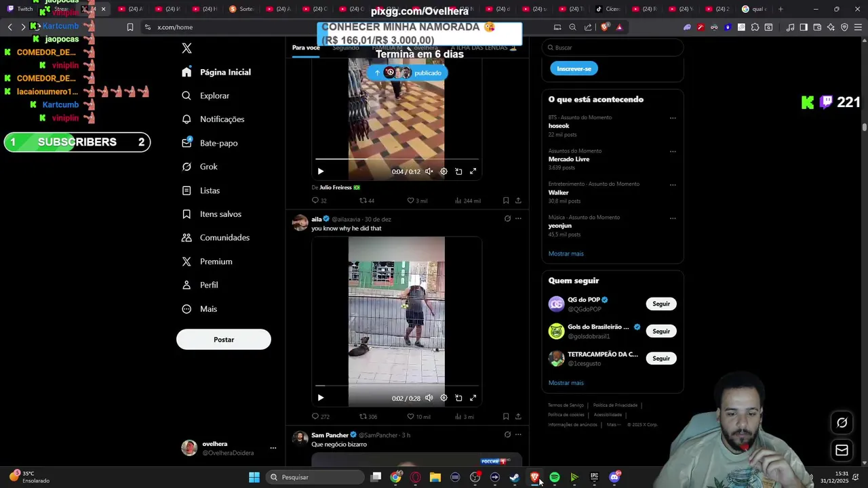Open the Listas icon
The image size is (868, 488).
click(x=186, y=190)
